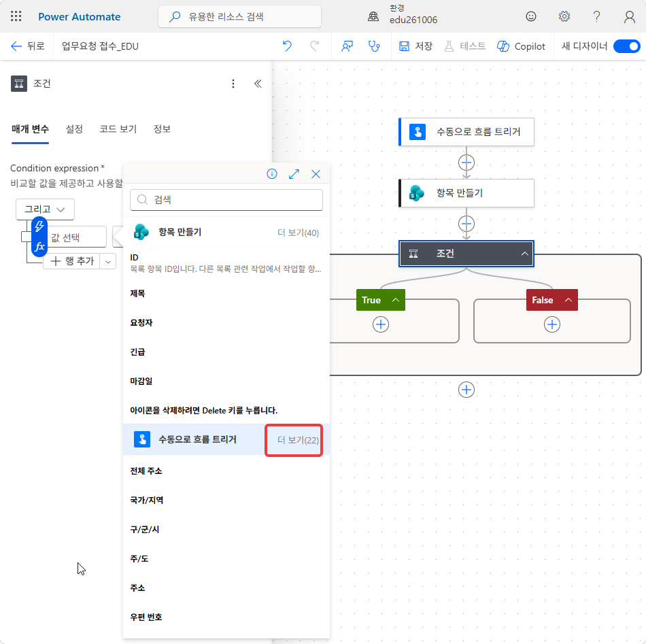Close the dynamic content popup
This screenshot has width=646, height=644.
[316, 174]
